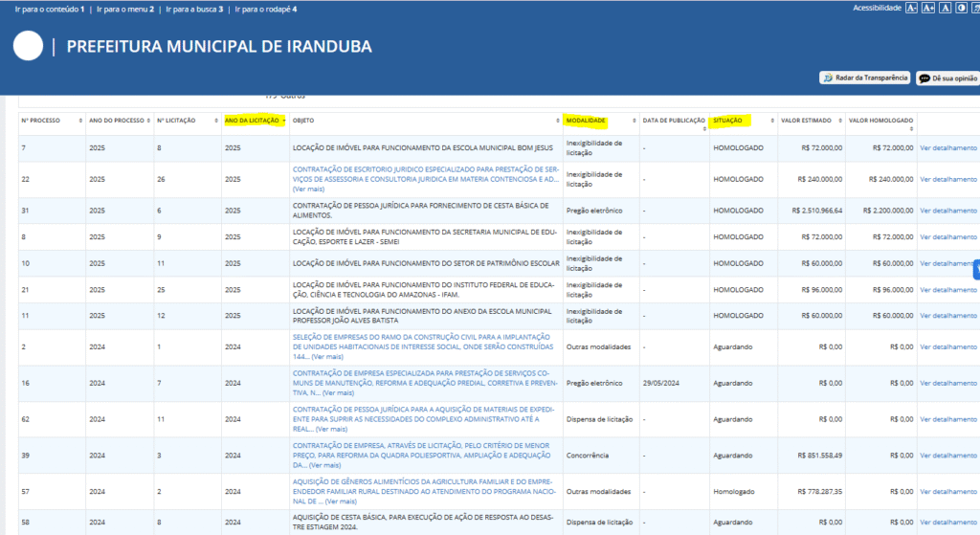
Task: Go to 'Ir para o rodapé' link
Action: pos(266,9)
